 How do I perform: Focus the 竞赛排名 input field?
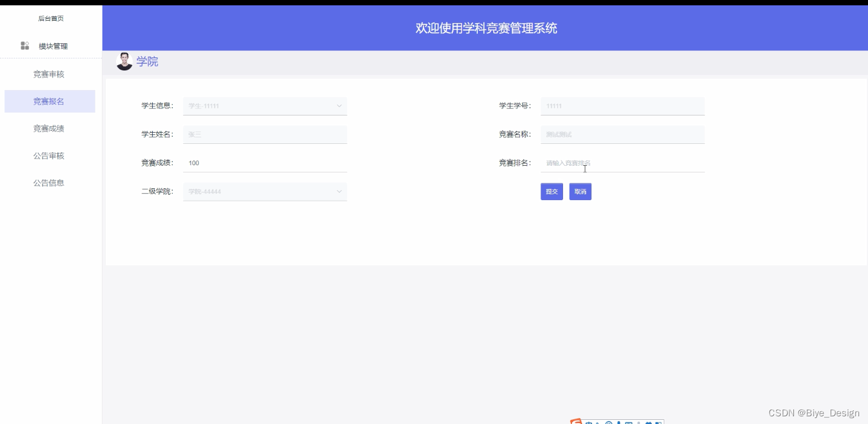click(x=622, y=163)
